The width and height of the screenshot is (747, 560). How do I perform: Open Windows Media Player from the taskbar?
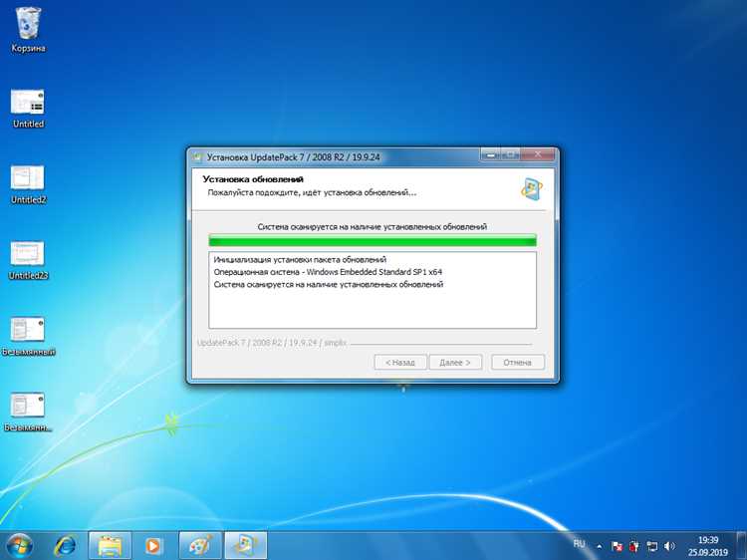tap(153, 546)
